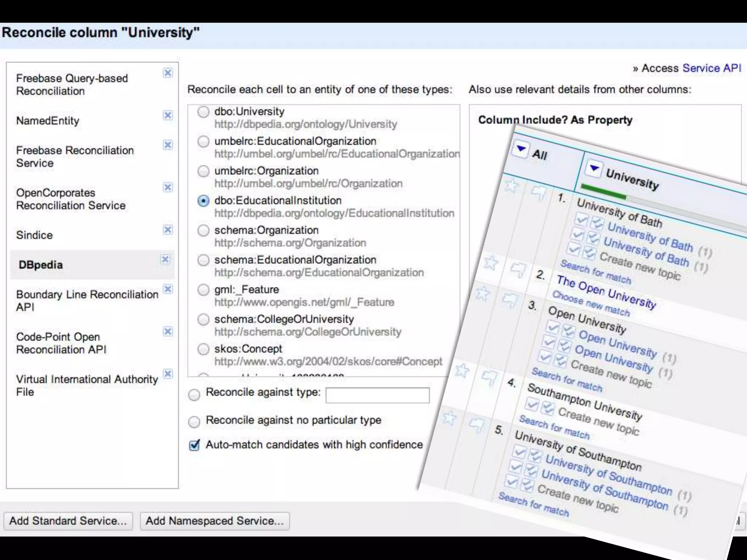Click the green reconciliation progress bar
The height and width of the screenshot is (560, 747).
click(x=604, y=192)
